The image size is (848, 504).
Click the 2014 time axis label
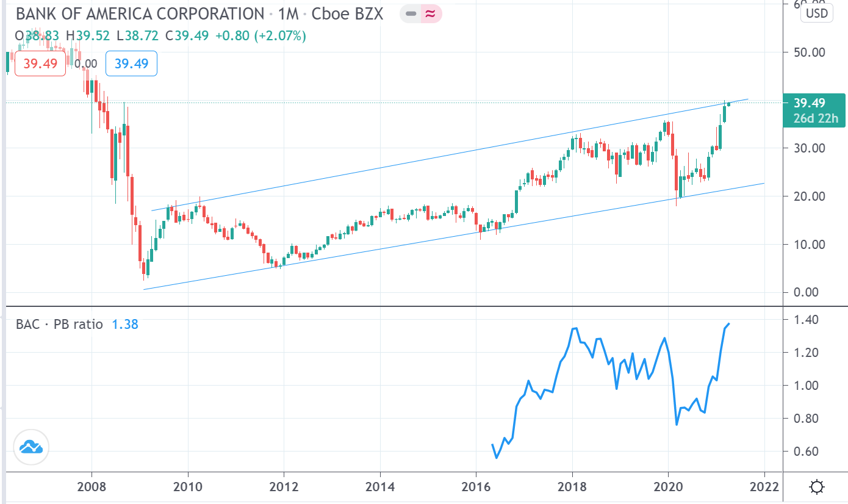pyautogui.click(x=380, y=487)
